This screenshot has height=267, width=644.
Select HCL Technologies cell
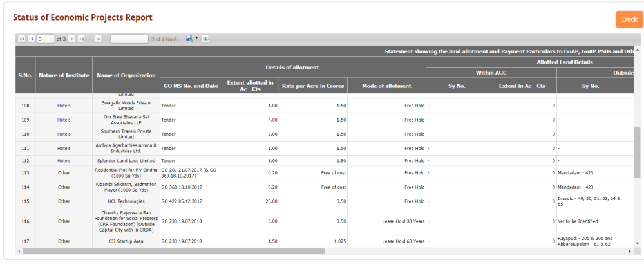pyautogui.click(x=126, y=201)
